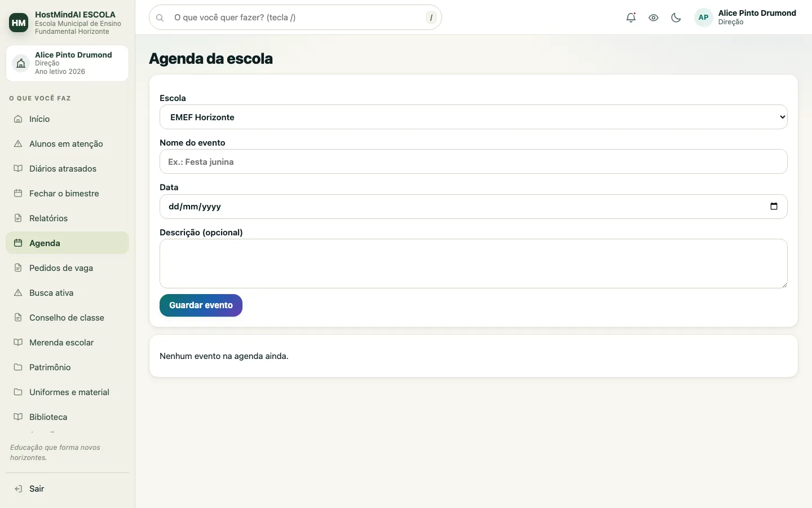Image resolution: width=812 pixels, height=508 pixels.
Task: Click the HM logo badge
Action: [x=19, y=23]
